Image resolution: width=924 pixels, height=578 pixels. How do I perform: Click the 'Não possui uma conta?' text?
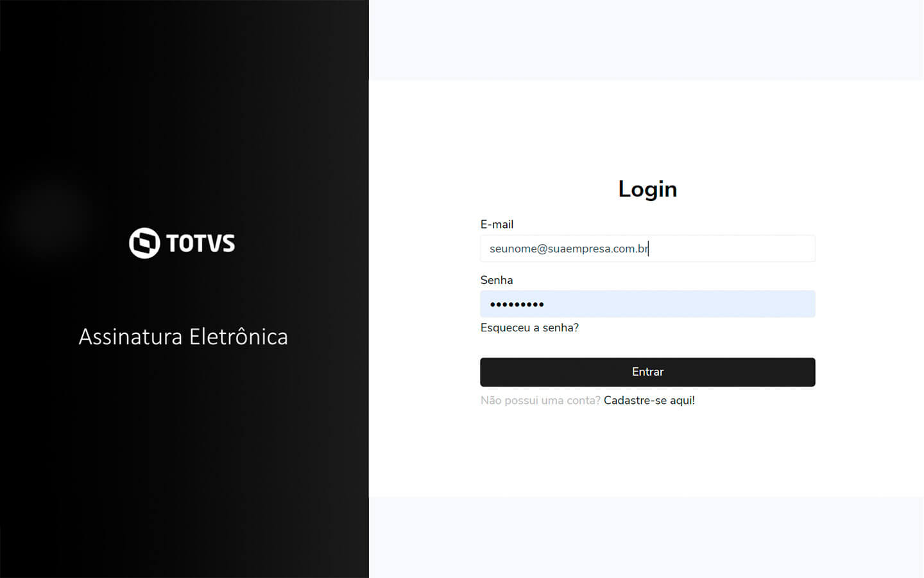540,400
